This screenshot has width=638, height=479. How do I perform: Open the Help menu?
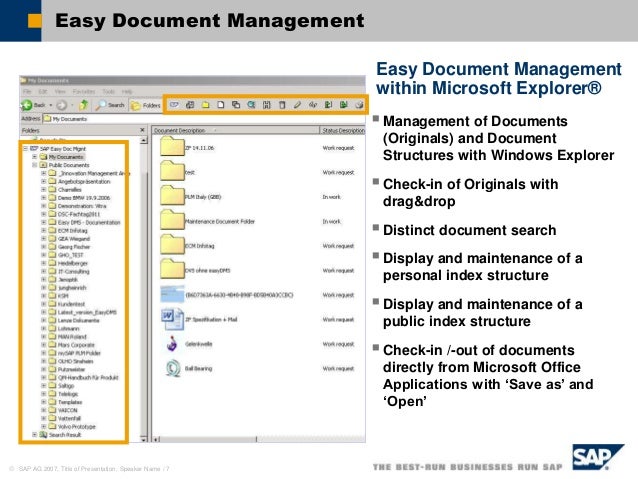[127, 92]
